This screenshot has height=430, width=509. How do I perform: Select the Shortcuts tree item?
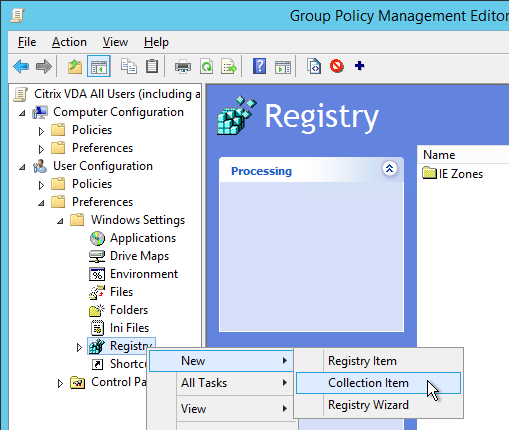[x=128, y=364]
